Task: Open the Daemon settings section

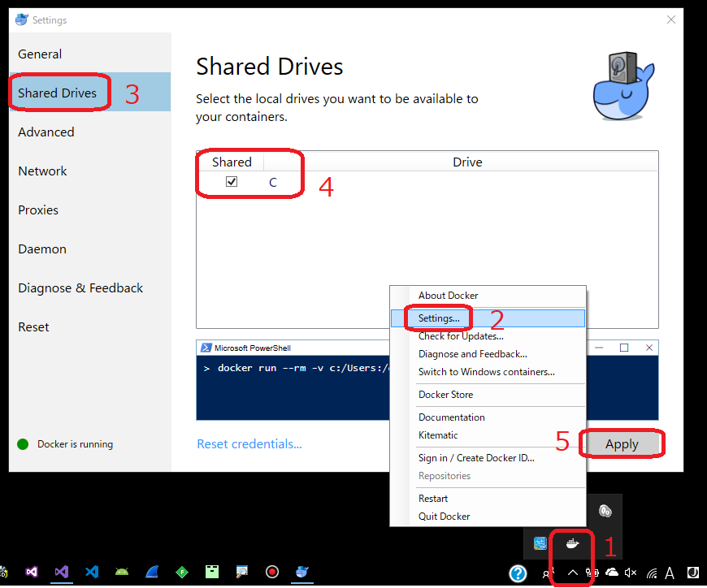Action: (42, 249)
